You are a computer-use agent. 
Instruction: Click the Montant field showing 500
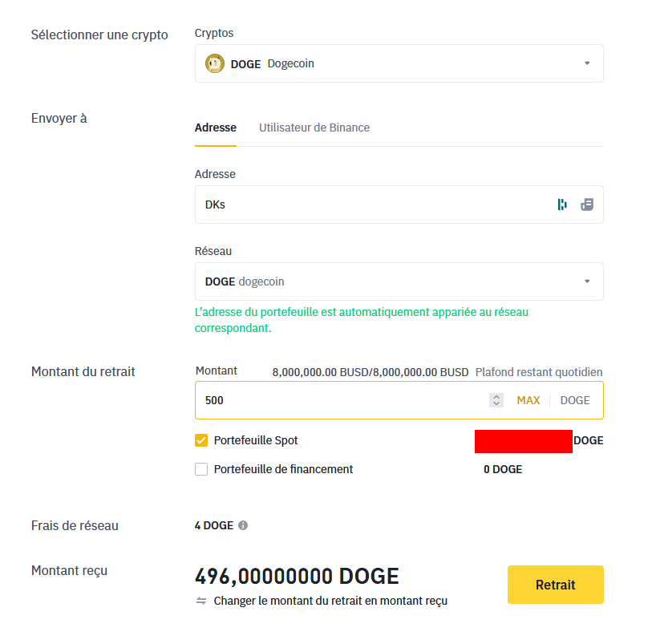click(x=337, y=400)
